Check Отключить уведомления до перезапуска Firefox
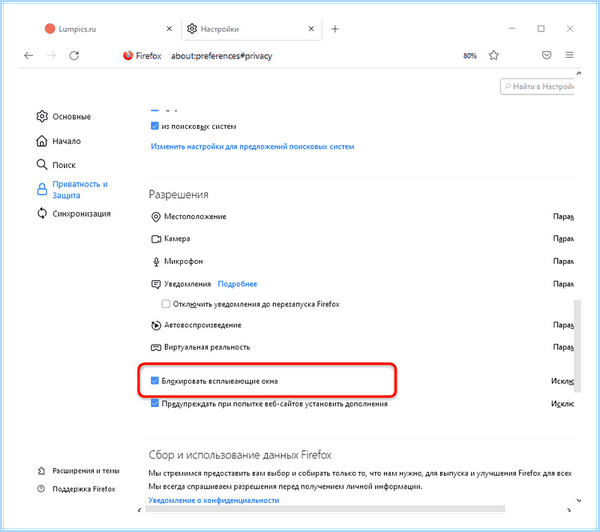The height and width of the screenshot is (532, 600). pyautogui.click(x=166, y=304)
